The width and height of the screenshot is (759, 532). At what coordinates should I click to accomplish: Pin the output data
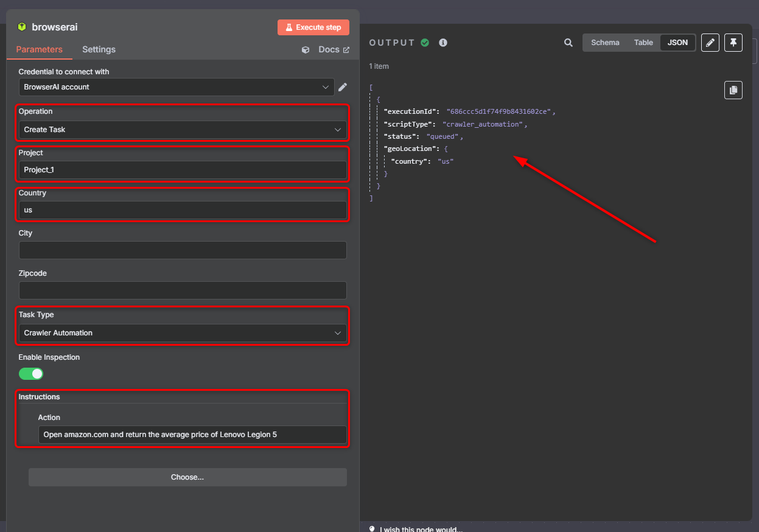(x=733, y=43)
